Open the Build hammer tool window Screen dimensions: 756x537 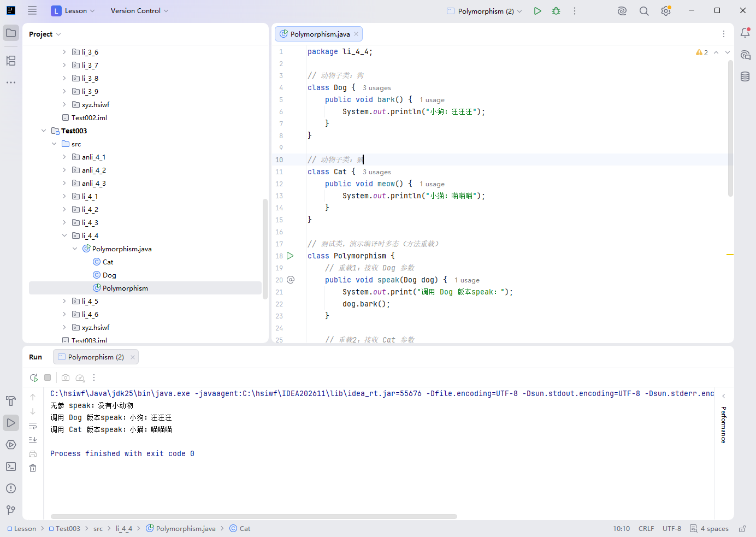point(11,401)
